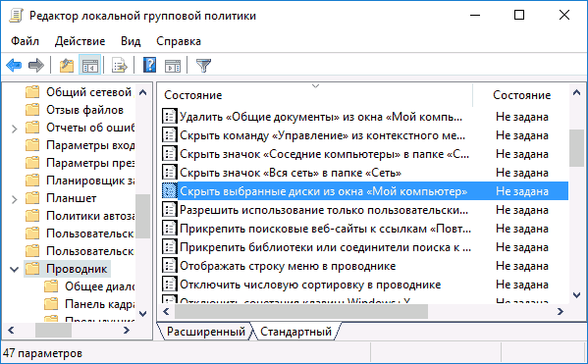Click policy icon beside «Удалить «Общие документы»»

point(169,116)
